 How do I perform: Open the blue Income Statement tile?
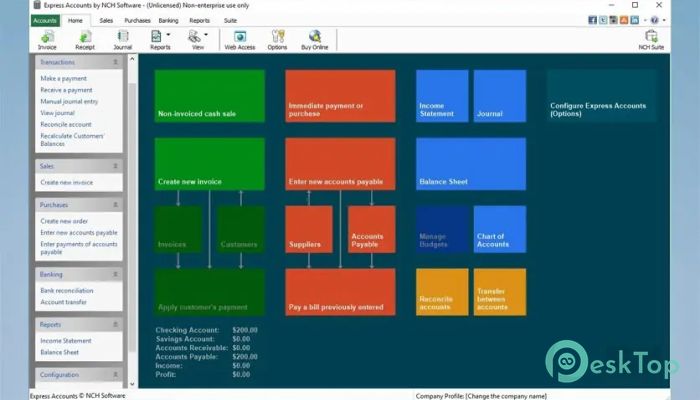(442, 96)
